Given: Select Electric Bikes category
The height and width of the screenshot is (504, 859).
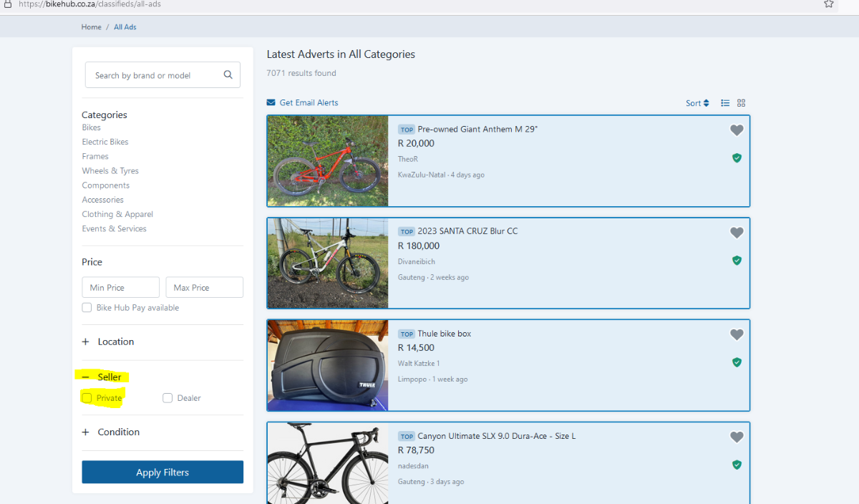Looking at the screenshot, I should (105, 142).
